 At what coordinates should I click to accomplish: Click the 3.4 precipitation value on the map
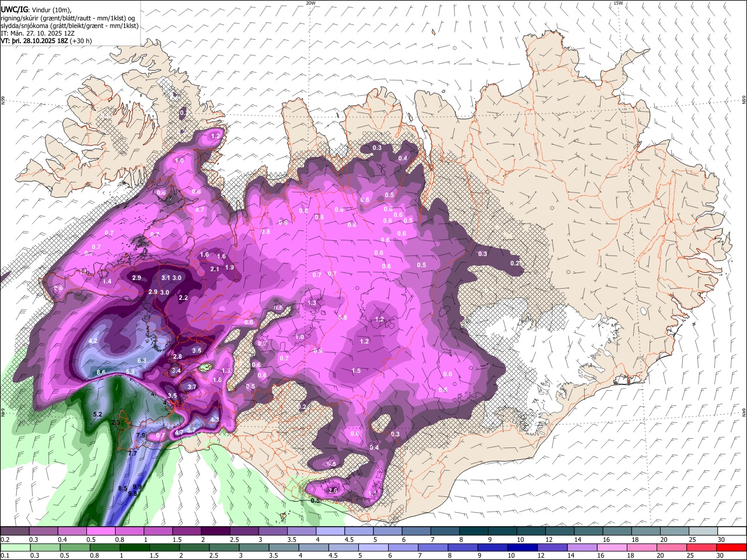coord(176,370)
